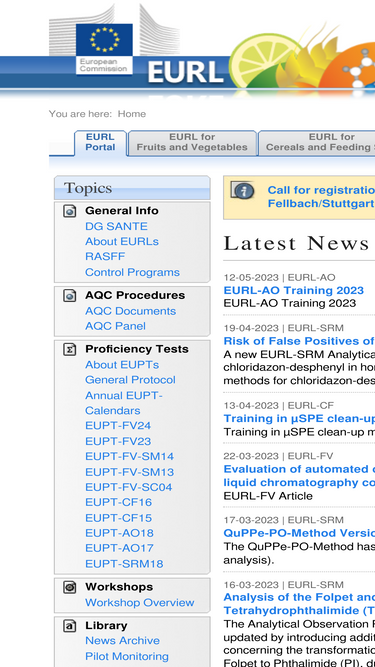Open the Analysis of the Folpet article
Viewport: 375px width, 667px height.
(x=299, y=604)
